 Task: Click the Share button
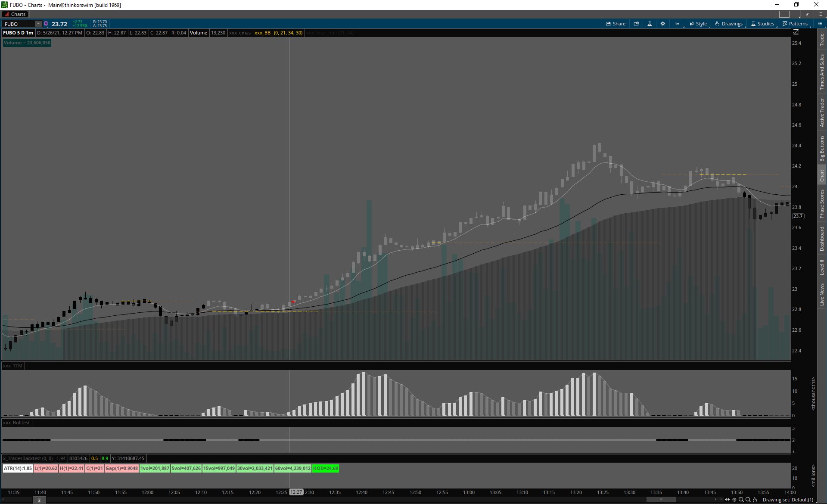(616, 24)
